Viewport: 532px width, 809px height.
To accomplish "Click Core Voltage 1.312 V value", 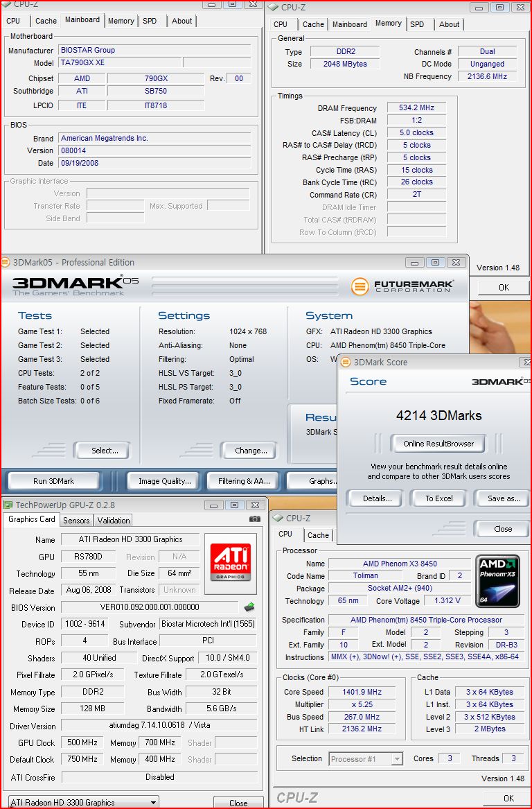I will [447, 600].
